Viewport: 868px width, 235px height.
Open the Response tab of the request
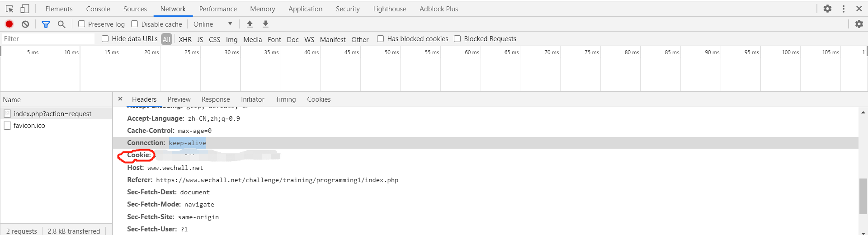tap(216, 99)
